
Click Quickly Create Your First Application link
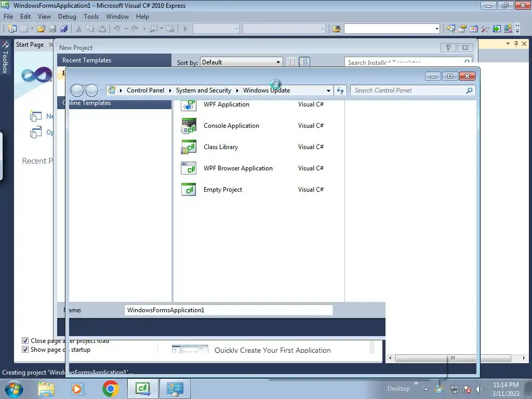tap(272, 350)
